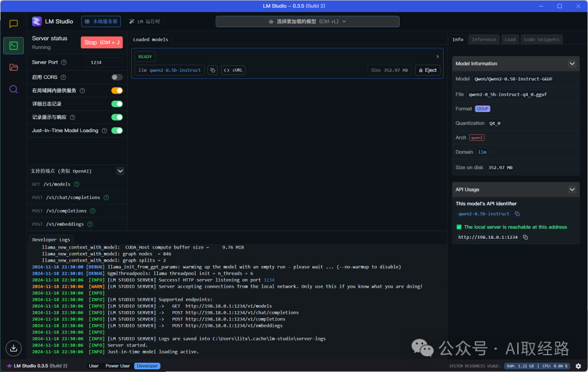This screenshot has height=372, width=588.
Task: Click info icon beside /v1/embeddings
Action: (90, 224)
